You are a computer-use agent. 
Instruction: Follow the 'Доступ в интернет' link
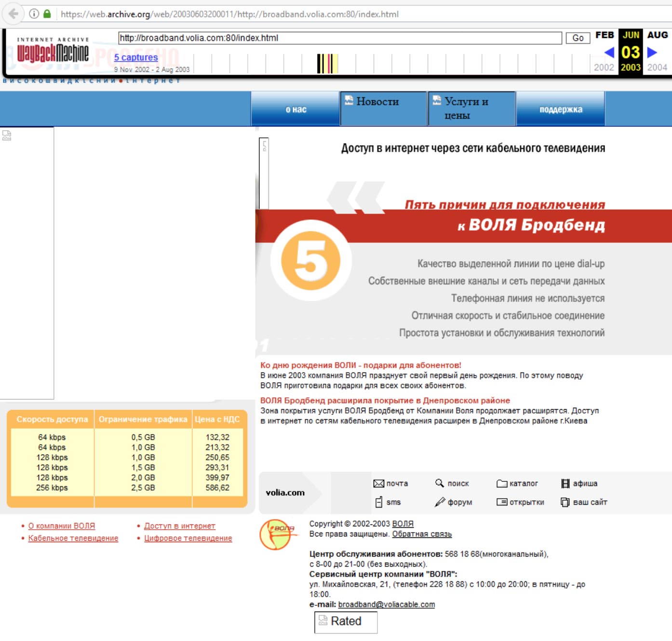pyautogui.click(x=180, y=526)
